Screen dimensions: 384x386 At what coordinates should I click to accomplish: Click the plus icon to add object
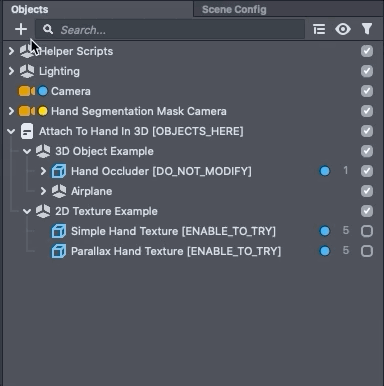[21, 29]
